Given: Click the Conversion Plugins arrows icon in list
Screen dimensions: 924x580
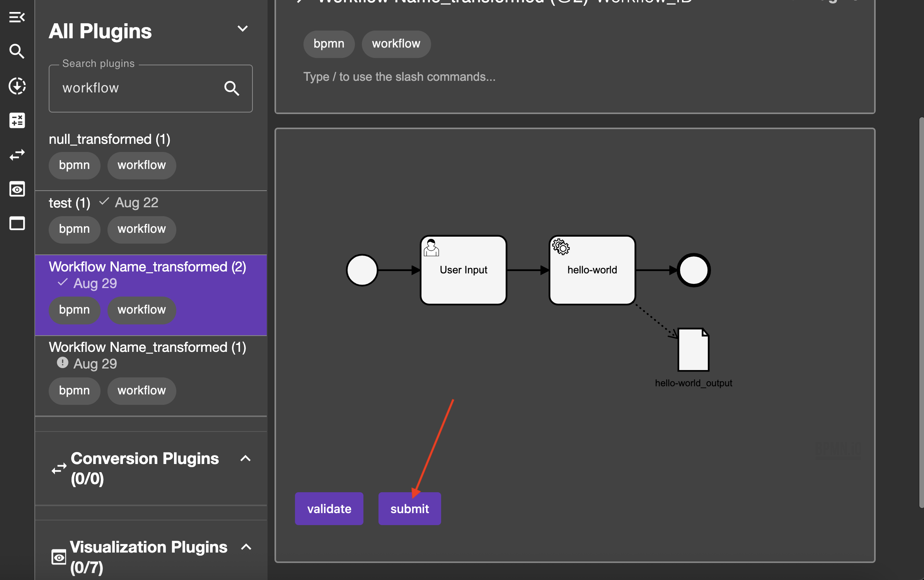Looking at the screenshot, I should coord(59,469).
